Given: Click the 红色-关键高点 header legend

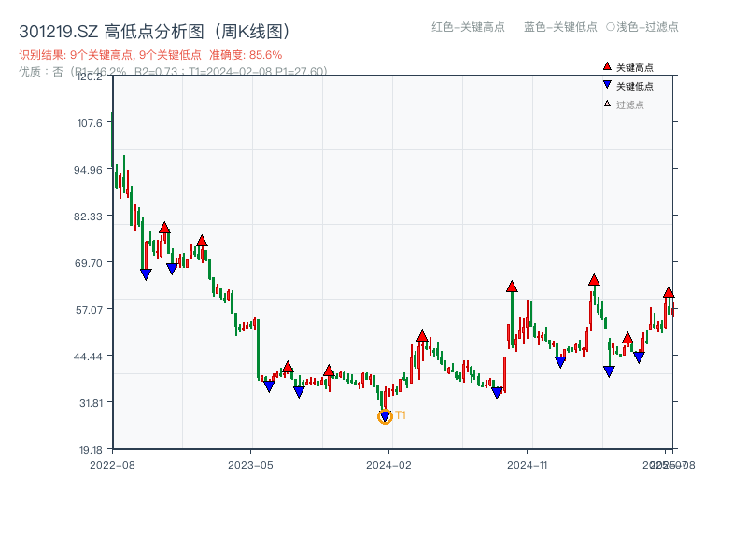Looking at the screenshot, I should pyautogui.click(x=468, y=27).
